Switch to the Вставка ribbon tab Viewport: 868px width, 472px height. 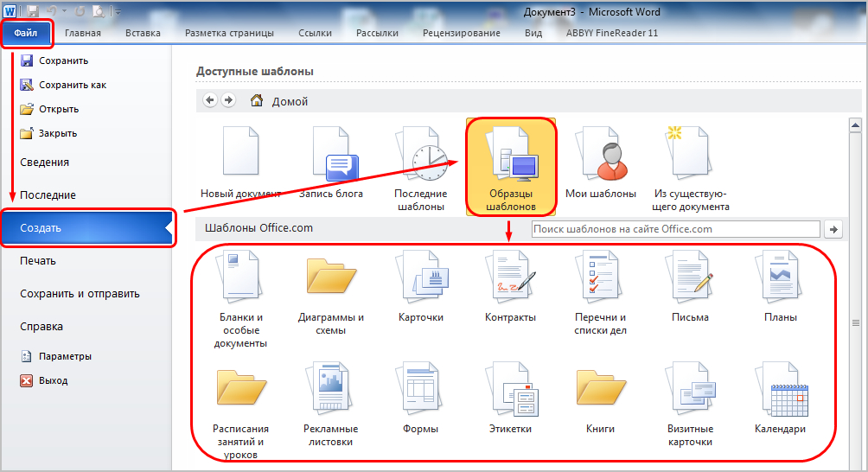click(143, 34)
